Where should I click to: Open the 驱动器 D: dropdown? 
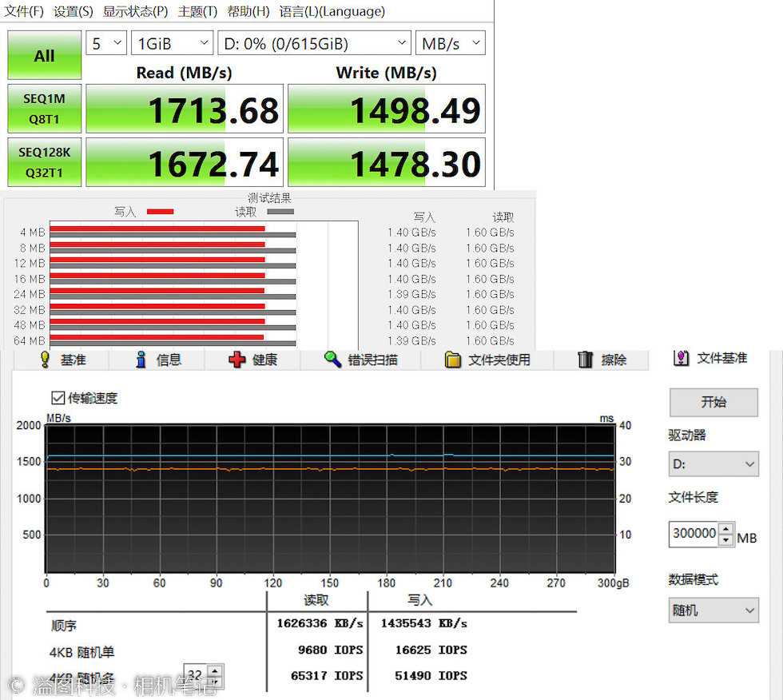tap(713, 463)
